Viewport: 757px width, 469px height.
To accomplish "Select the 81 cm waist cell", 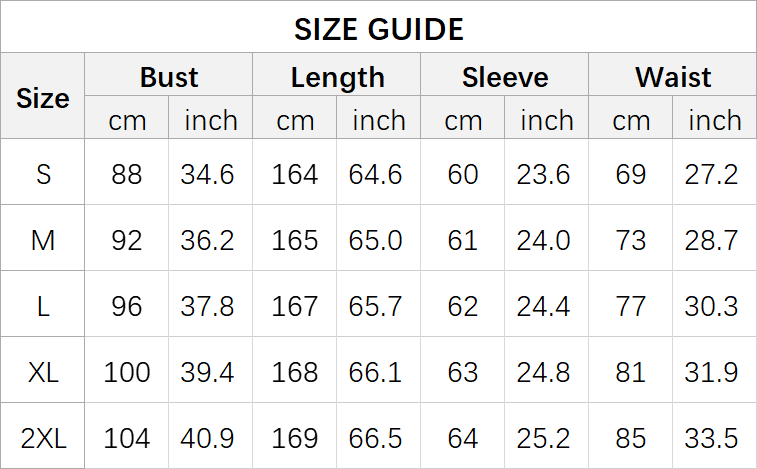I will [631, 372].
